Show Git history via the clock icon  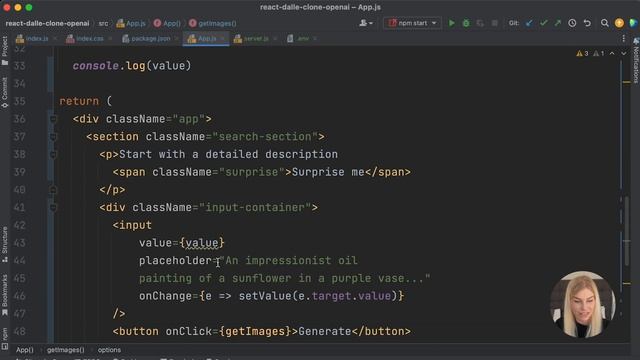(x=572, y=23)
